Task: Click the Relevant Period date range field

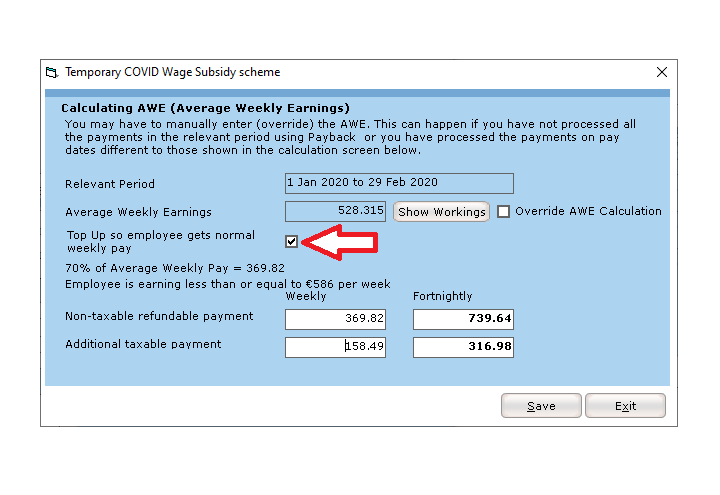Action: (x=399, y=183)
